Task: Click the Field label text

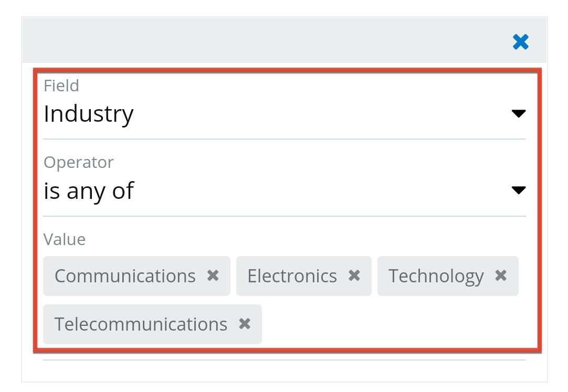Action: [61, 86]
